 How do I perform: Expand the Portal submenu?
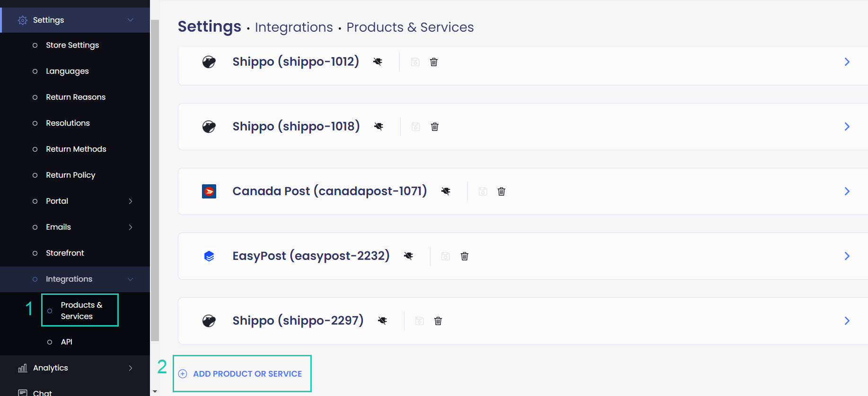click(x=131, y=201)
